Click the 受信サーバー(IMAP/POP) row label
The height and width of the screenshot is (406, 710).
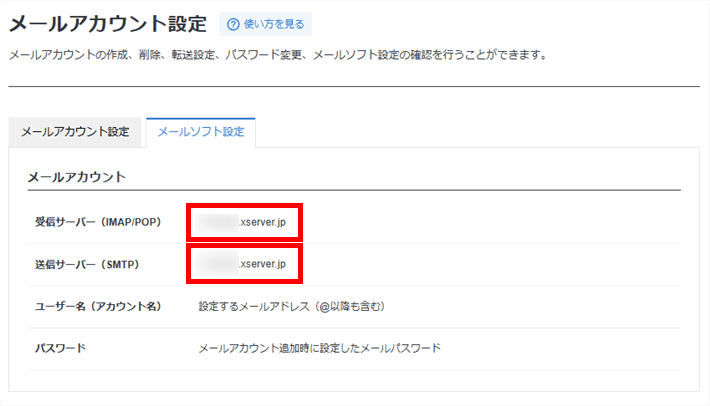tap(98, 222)
